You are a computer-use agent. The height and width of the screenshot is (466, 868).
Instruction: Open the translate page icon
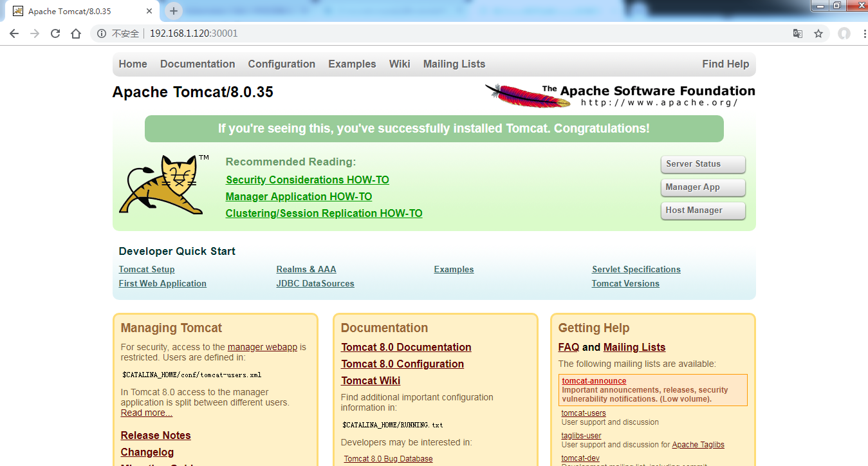(798, 33)
